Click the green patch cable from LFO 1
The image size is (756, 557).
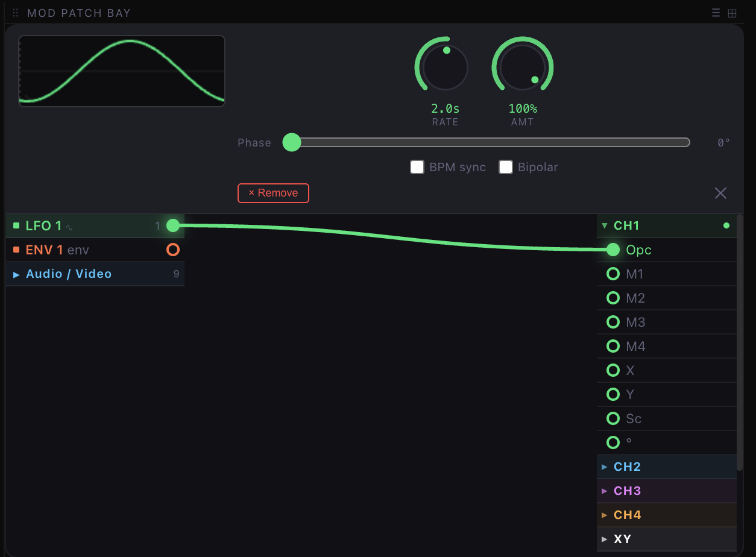(x=392, y=237)
